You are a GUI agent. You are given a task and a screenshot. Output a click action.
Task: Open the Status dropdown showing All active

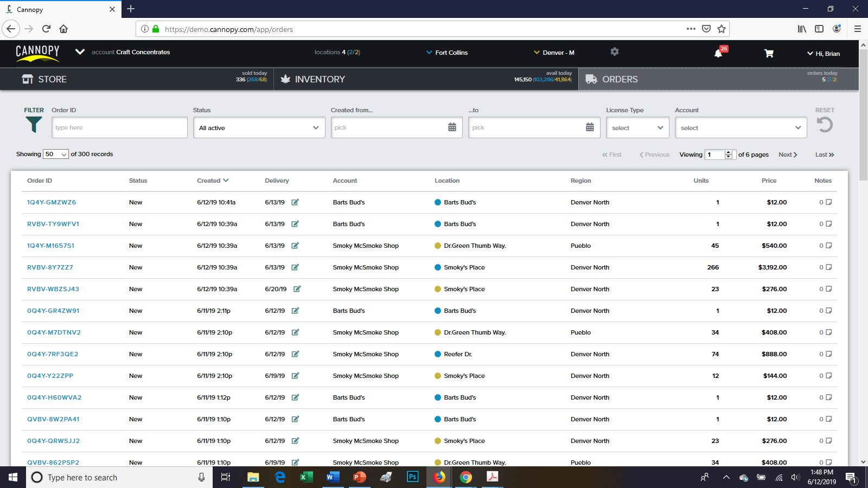(x=259, y=127)
